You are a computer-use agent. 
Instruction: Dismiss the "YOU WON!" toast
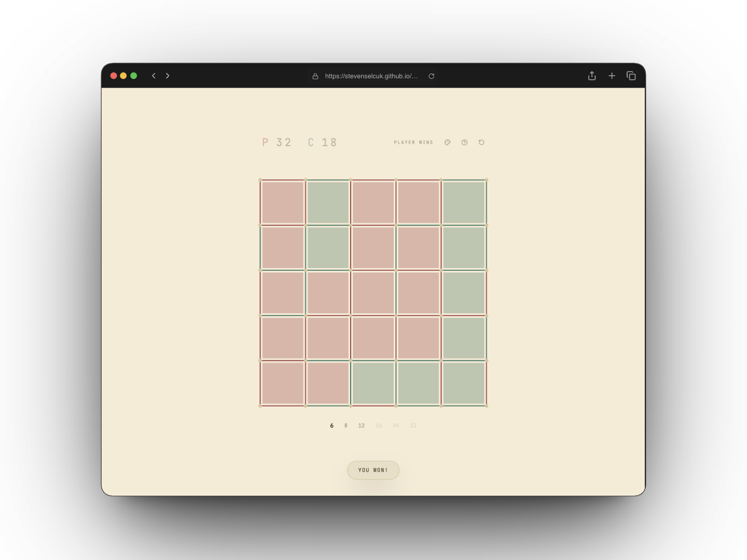(373, 470)
